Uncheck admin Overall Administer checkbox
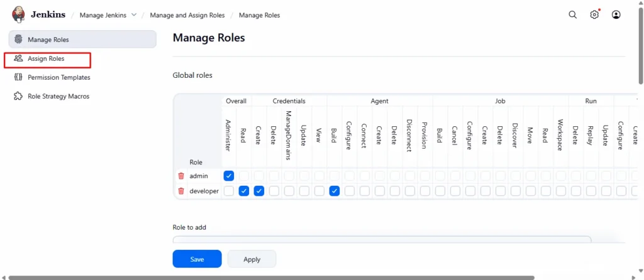644x280 pixels. [229, 176]
